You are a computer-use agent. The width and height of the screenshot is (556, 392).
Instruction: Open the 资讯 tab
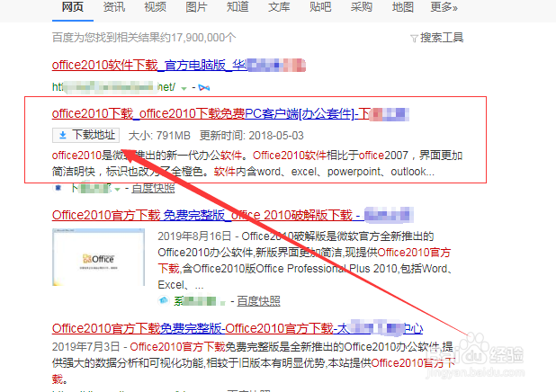tap(114, 7)
